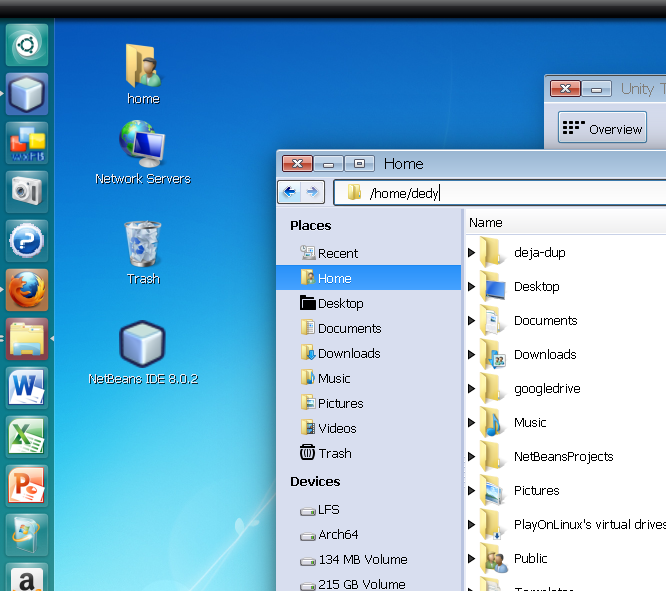Expand the Documents folder in file list
This screenshot has width=666, height=591.
click(x=471, y=320)
